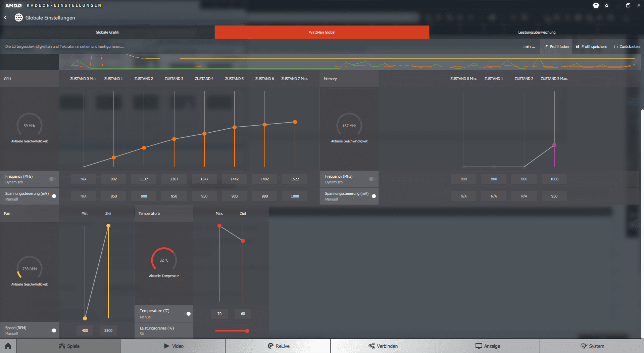This screenshot has width=644, height=353.
Task: Toggle Temperature (°C) Manuell switch
Action: pyautogui.click(x=188, y=314)
